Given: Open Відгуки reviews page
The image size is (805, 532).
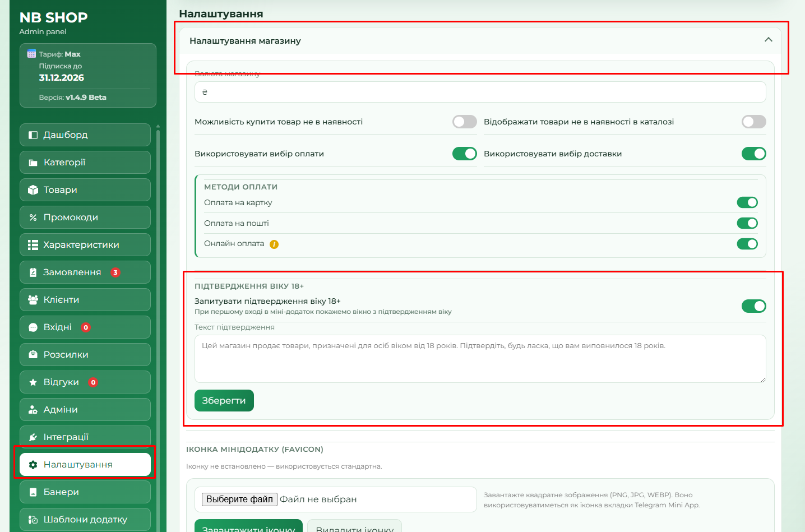Looking at the screenshot, I should point(85,382).
